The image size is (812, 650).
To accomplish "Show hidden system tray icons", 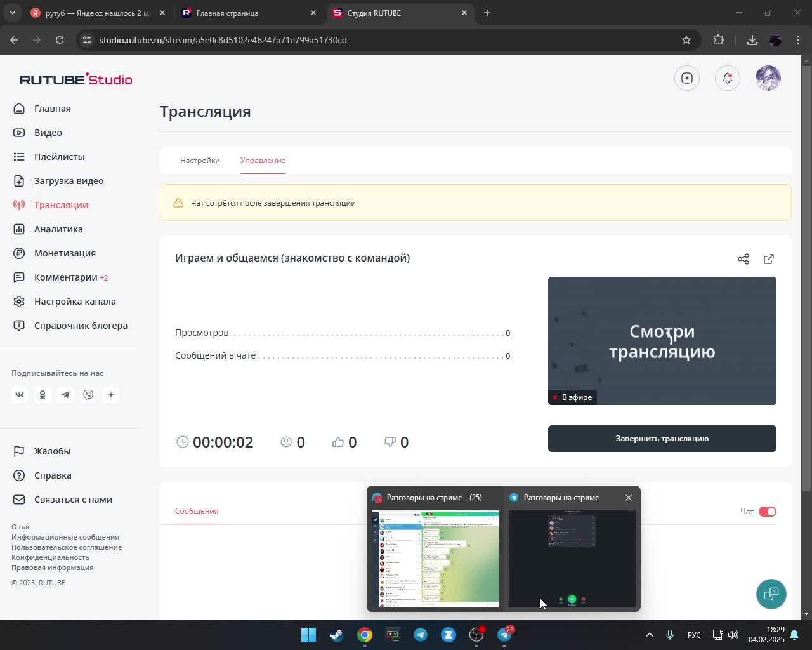I will click(649, 635).
